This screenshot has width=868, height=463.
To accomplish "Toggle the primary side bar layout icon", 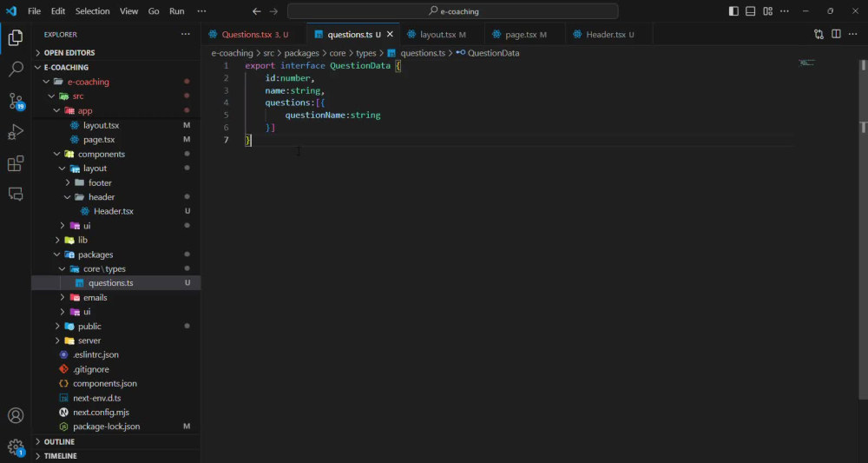I will [x=733, y=11].
